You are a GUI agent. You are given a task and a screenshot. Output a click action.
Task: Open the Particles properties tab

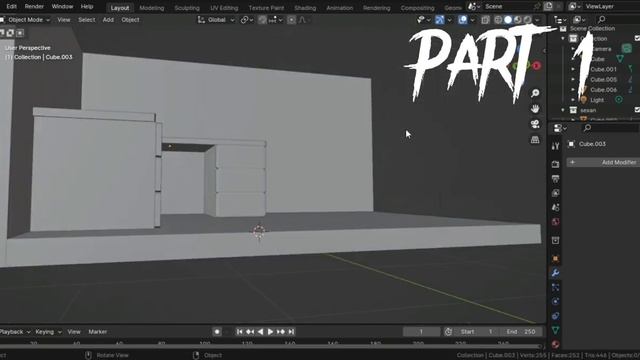click(555, 287)
